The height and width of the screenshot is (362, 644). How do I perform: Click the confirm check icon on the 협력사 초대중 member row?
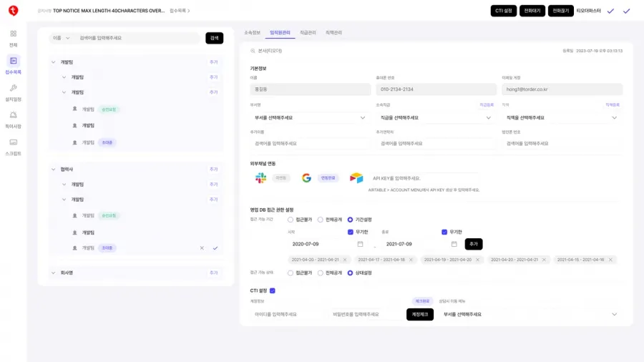(215, 248)
